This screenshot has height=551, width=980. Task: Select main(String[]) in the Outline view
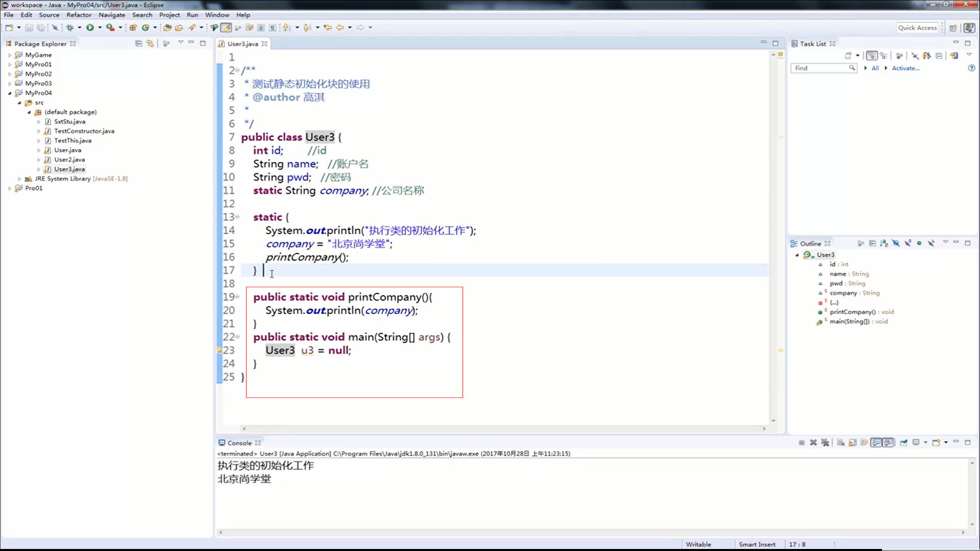coord(859,321)
